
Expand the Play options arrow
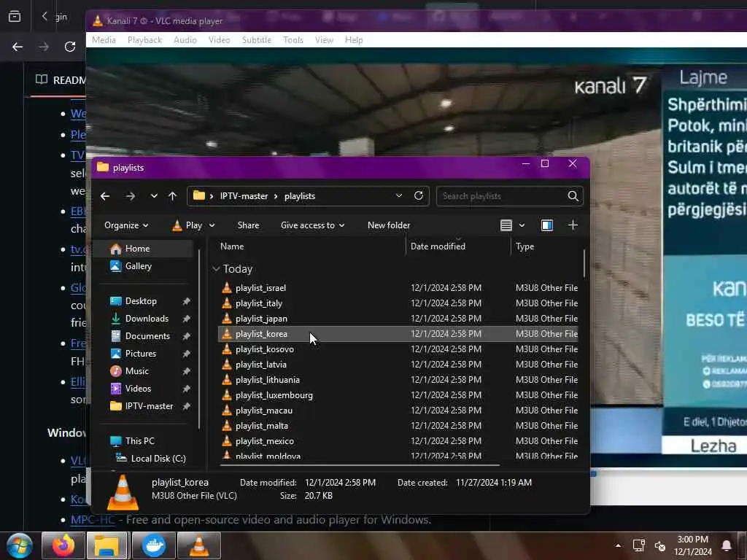[x=212, y=225]
